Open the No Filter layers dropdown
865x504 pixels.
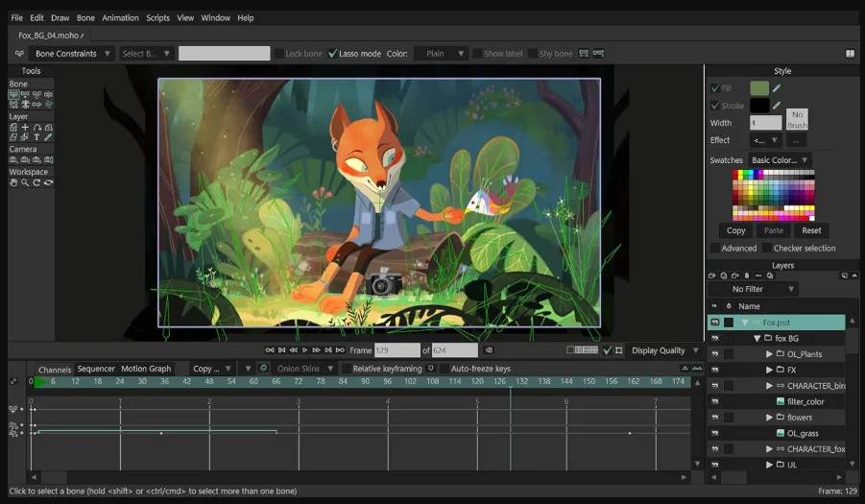coord(755,289)
